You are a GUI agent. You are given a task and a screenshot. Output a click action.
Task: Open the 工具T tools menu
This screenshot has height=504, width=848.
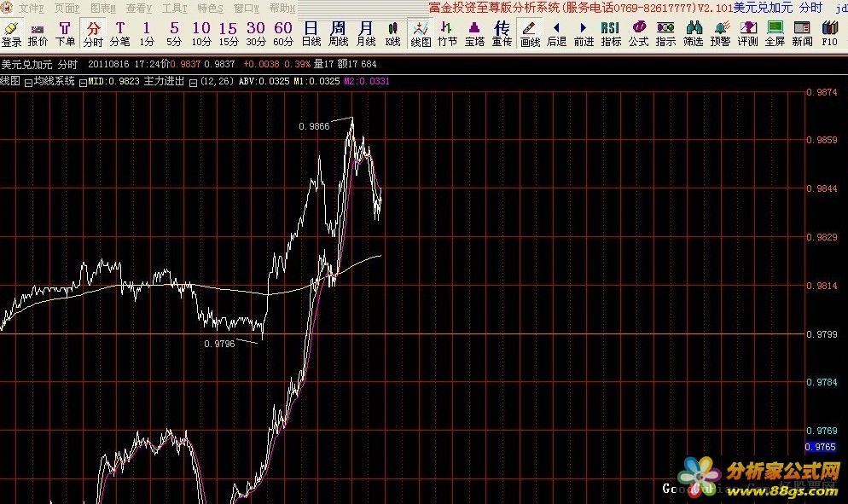click(x=175, y=9)
